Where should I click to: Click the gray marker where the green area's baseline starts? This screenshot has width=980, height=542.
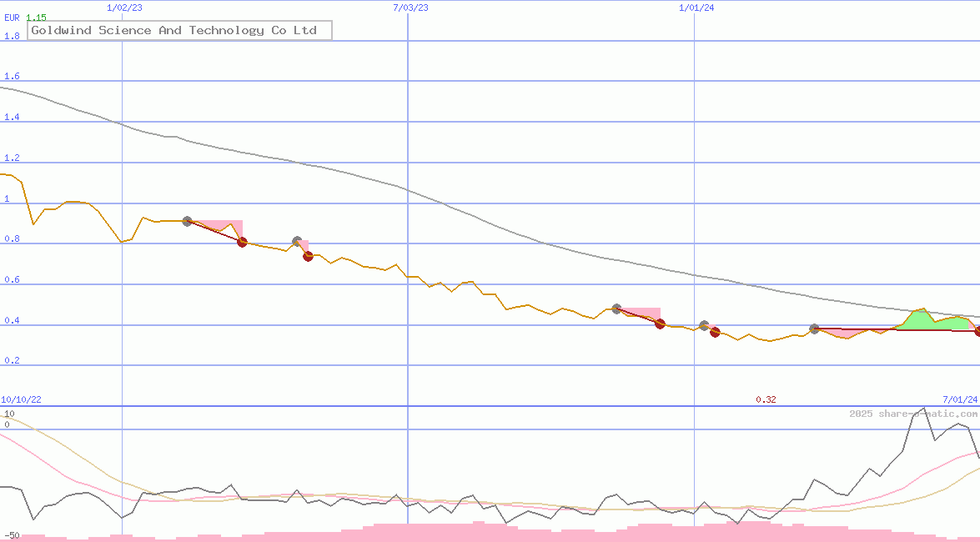click(814, 329)
